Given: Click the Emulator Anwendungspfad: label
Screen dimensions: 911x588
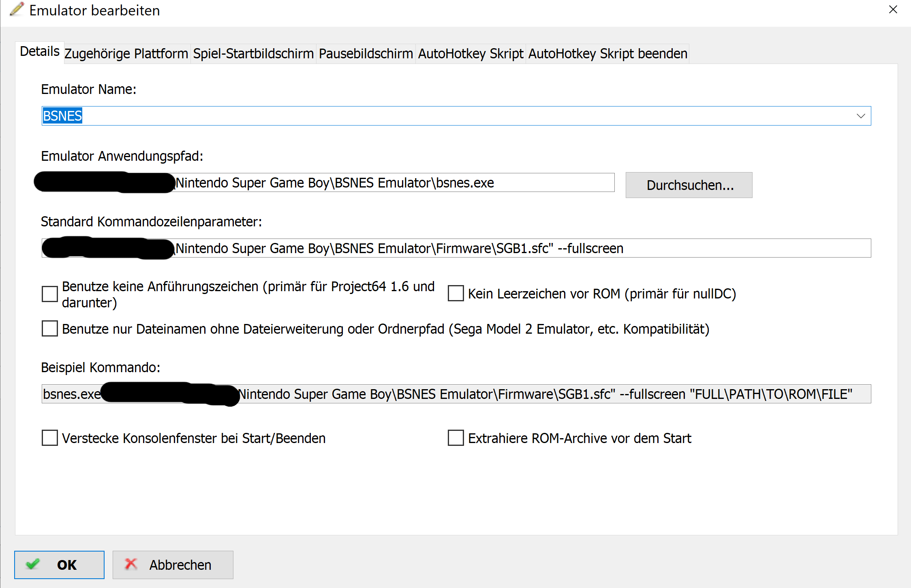Looking at the screenshot, I should tap(122, 156).
